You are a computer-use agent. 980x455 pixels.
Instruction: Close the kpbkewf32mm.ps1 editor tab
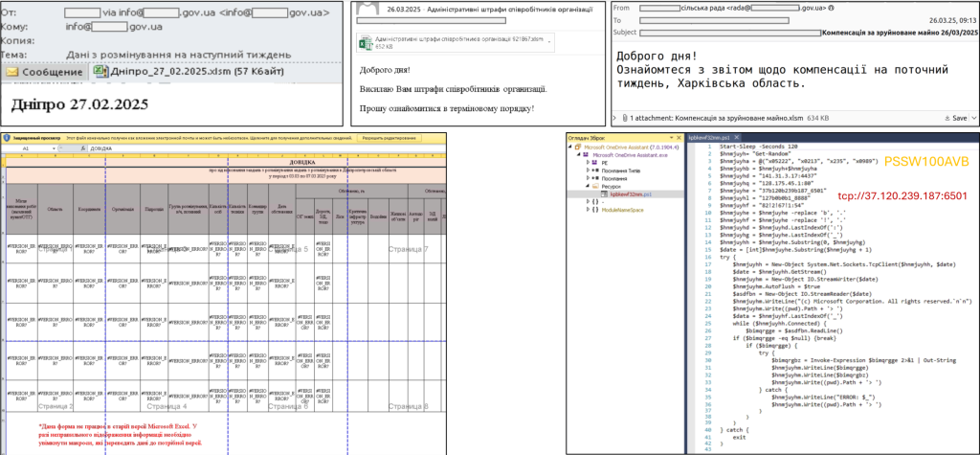click(736, 138)
